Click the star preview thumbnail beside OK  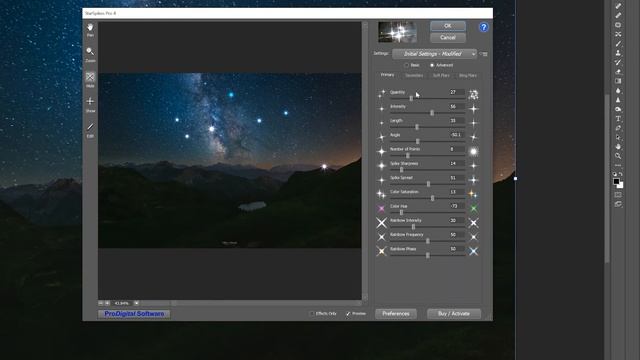398,32
